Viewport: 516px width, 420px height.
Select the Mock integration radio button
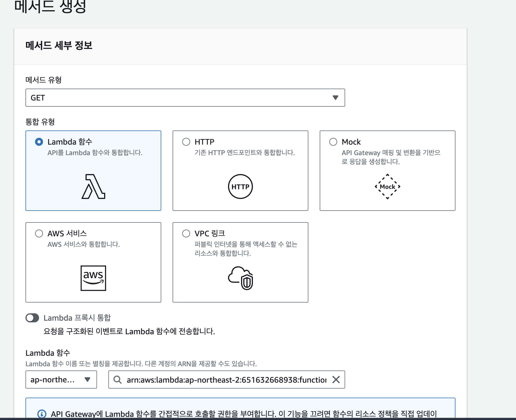tap(333, 142)
